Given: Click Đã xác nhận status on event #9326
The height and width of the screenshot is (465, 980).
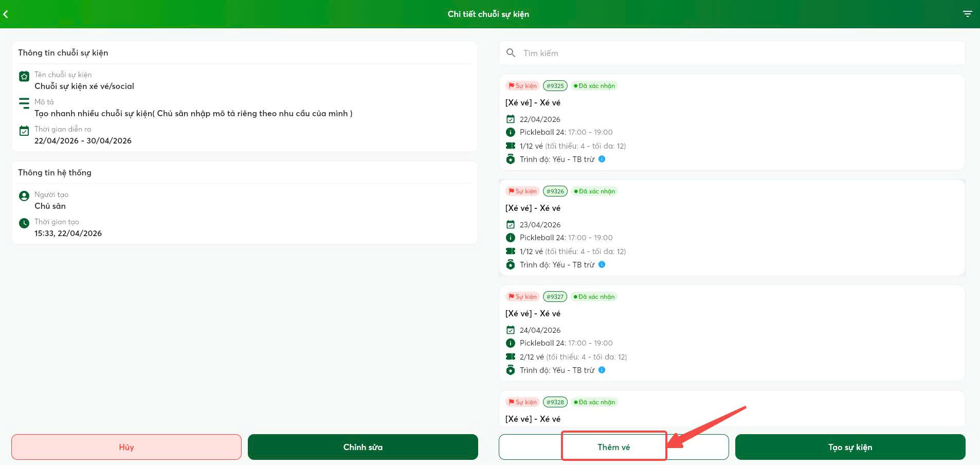Looking at the screenshot, I should point(594,191).
